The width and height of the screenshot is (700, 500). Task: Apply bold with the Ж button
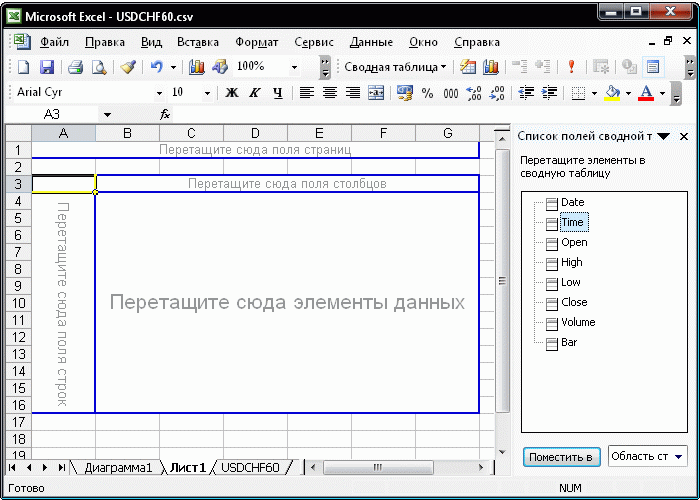tap(231, 93)
